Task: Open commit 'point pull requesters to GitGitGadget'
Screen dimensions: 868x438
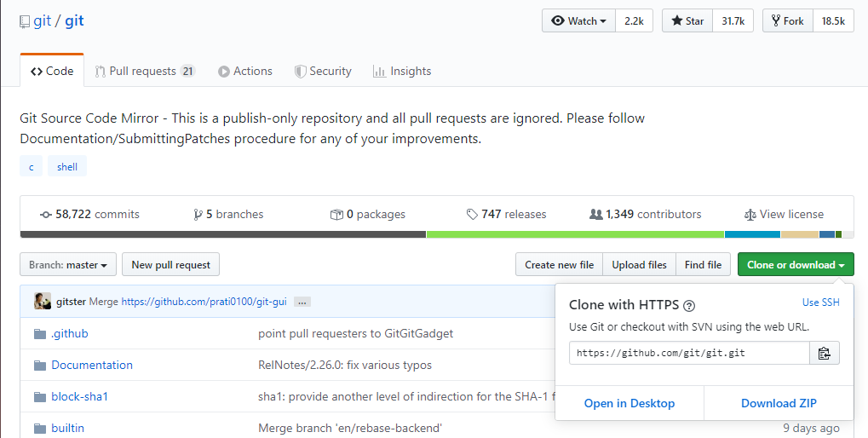Action: [355, 333]
